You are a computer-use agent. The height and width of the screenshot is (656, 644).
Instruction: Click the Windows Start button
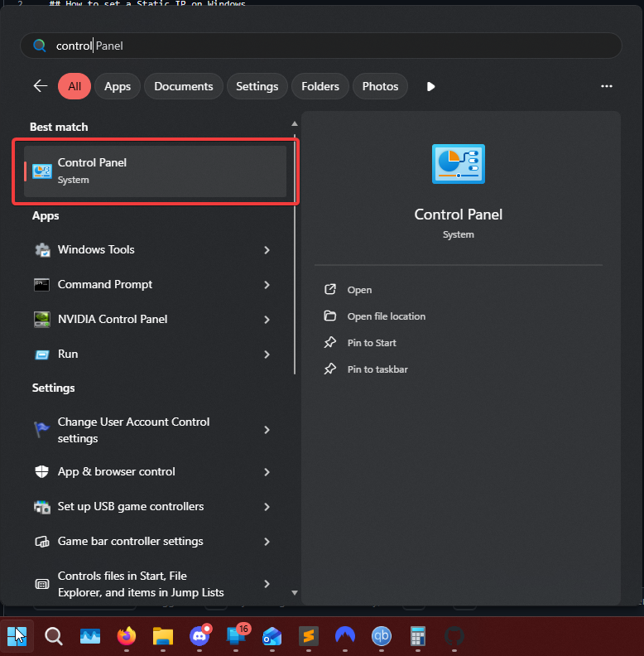coord(17,636)
